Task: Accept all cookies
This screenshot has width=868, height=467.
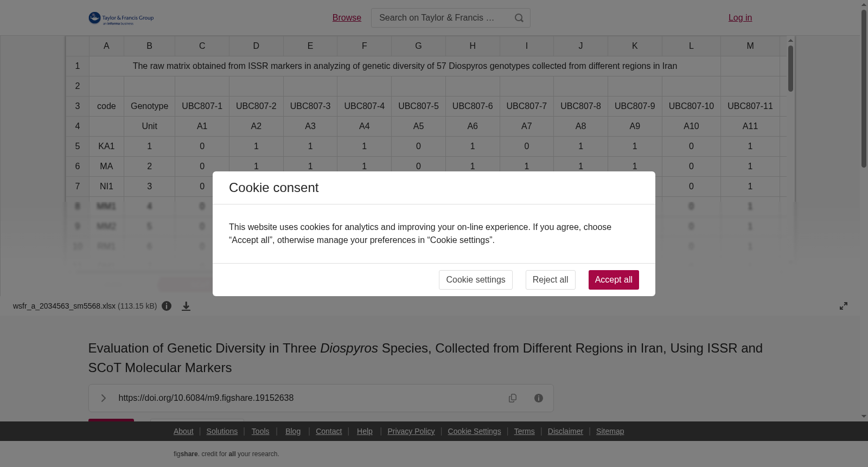Action: 614,280
